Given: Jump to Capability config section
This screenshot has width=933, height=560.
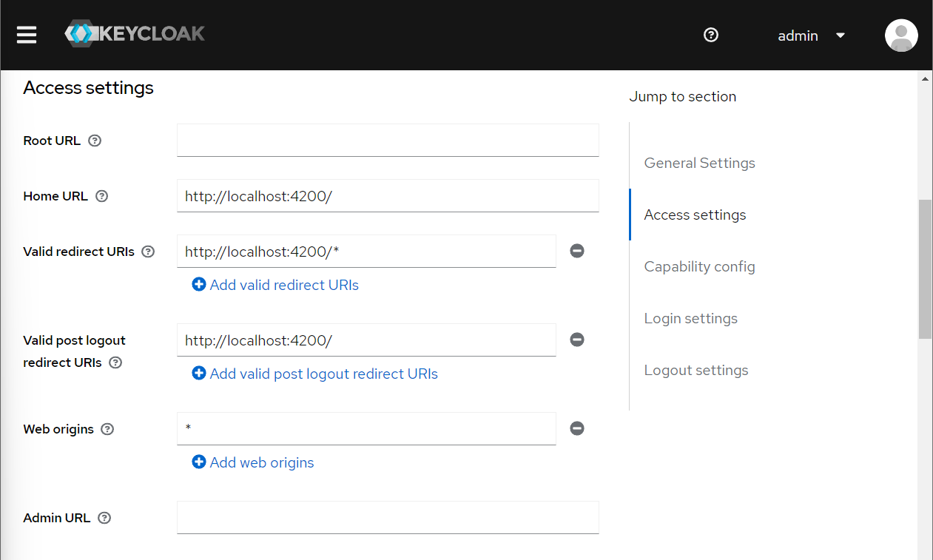Looking at the screenshot, I should tap(699, 266).
